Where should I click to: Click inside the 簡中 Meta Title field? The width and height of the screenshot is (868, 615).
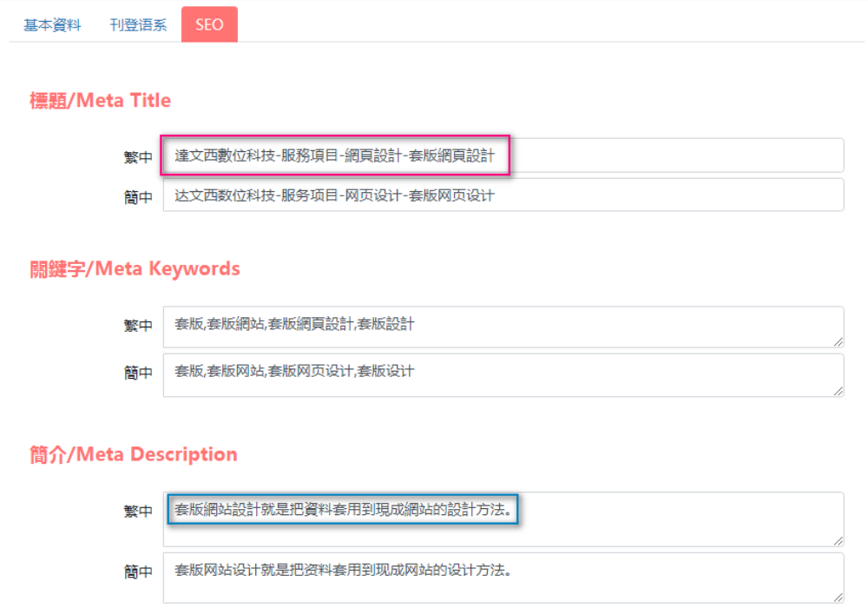503,195
